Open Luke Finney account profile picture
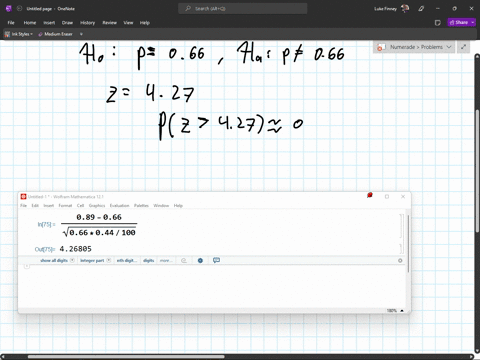Viewport: 480px width, 360px height. coord(405,9)
